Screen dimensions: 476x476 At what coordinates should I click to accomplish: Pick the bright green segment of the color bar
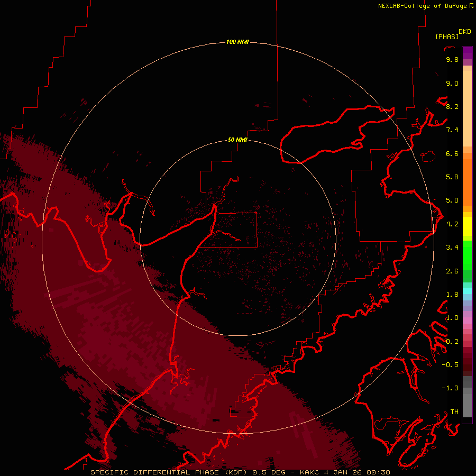click(467, 255)
